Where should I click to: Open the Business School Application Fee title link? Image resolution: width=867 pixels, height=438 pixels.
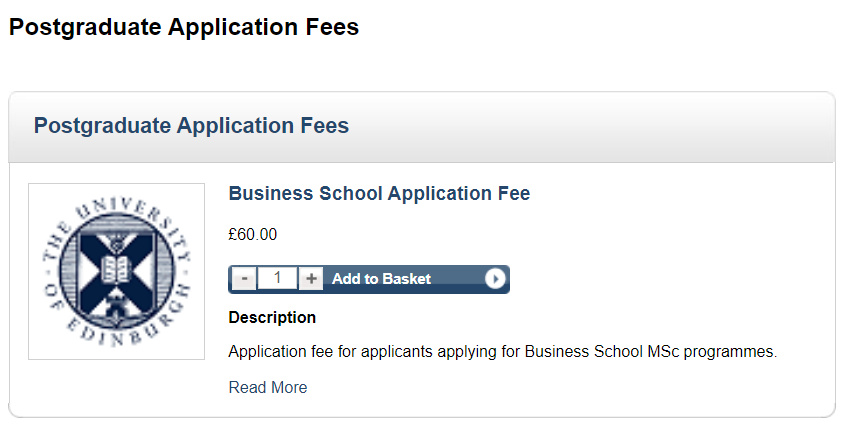(x=379, y=194)
